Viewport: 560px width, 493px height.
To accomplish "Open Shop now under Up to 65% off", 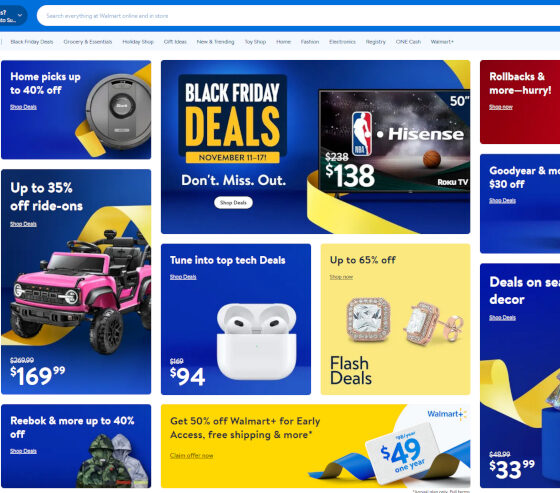I will [341, 277].
